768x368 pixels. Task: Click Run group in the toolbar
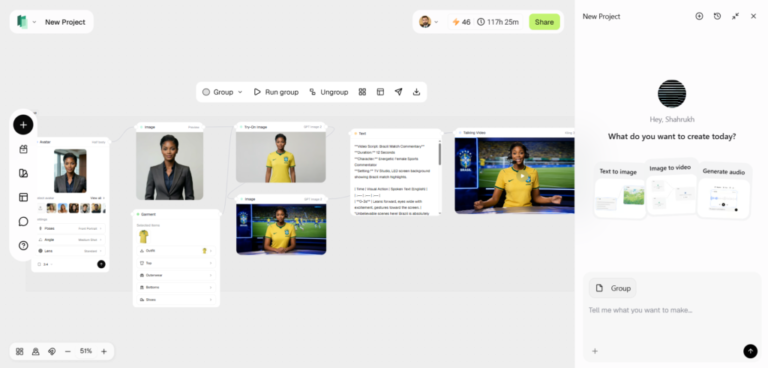pyautogui.click(x=276, y=92)
